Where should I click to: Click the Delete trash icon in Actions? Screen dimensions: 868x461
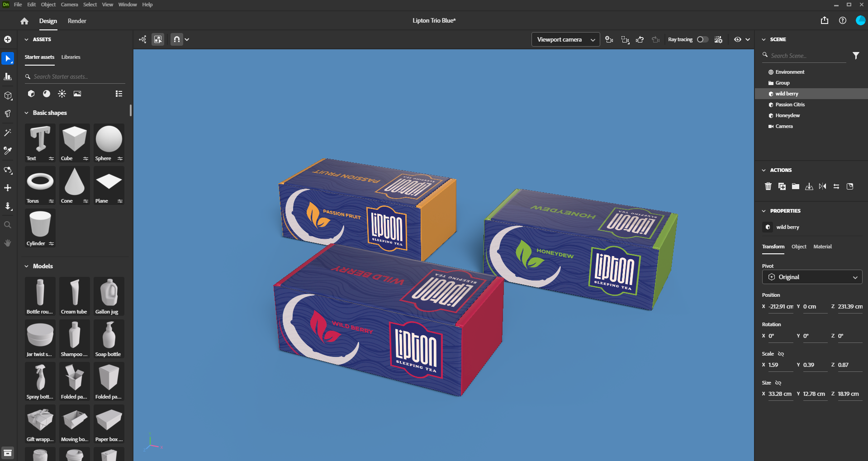tap(768, 186)
